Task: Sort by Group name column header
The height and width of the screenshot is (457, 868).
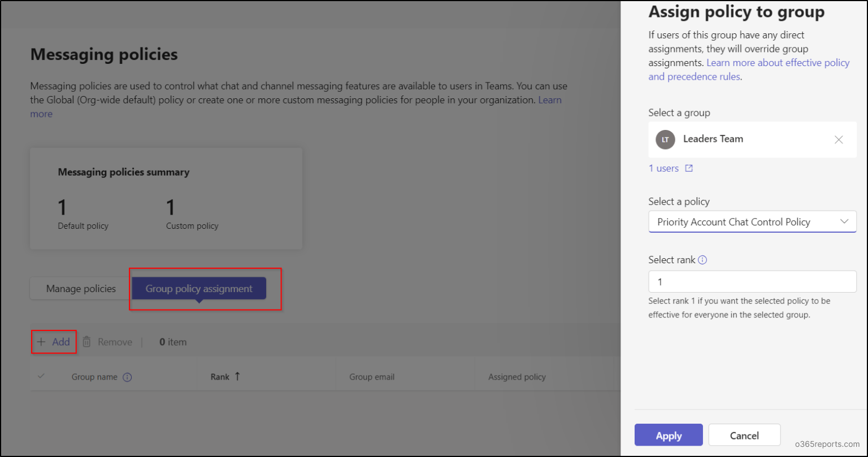Action: pyautogui.click(x=94, y=377)
